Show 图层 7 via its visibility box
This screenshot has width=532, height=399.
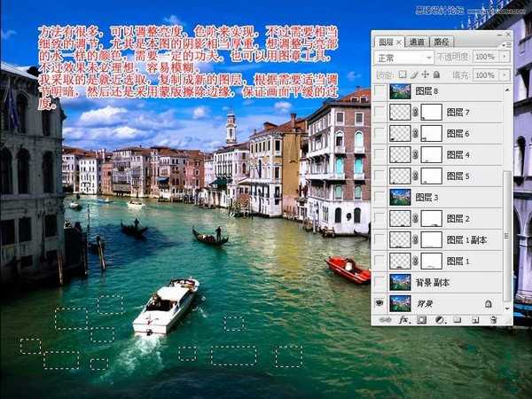point(379,113)
